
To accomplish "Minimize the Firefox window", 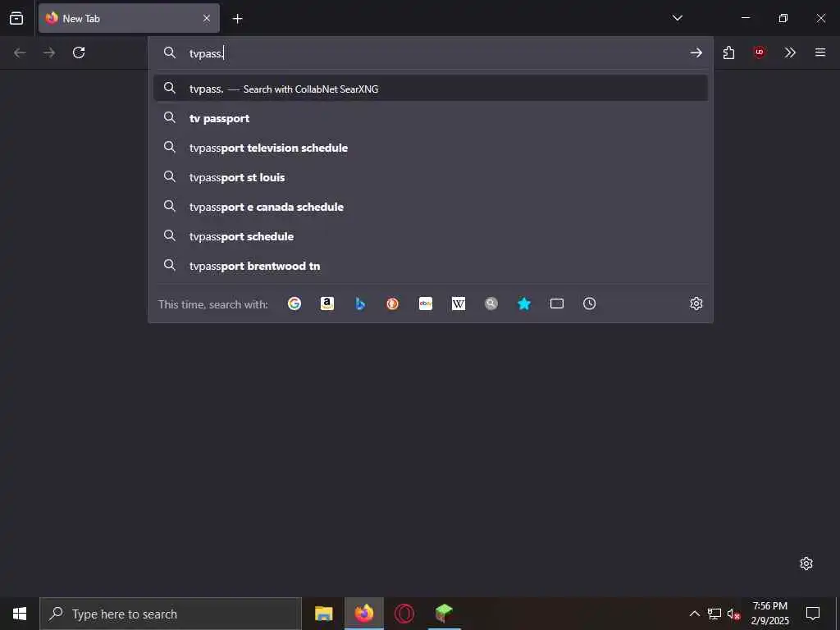I will coord(745,18).
